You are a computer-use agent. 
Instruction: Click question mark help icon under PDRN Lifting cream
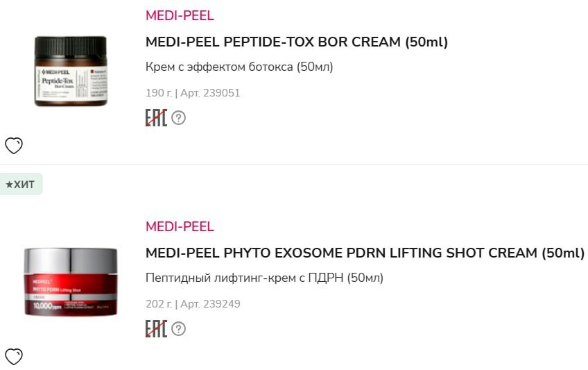pos(178,328)
